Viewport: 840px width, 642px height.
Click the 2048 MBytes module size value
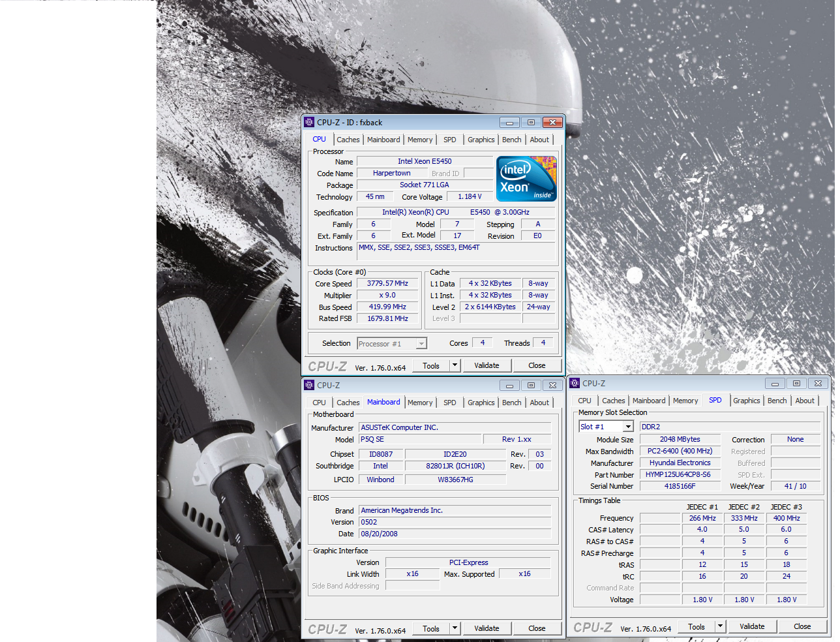coord(680,439)
